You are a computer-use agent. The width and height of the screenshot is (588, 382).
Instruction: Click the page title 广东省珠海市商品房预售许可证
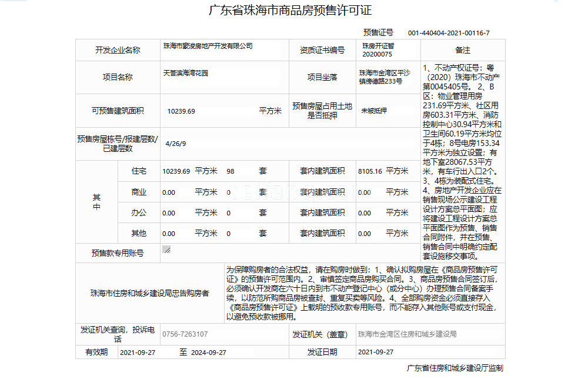(290, 11)
